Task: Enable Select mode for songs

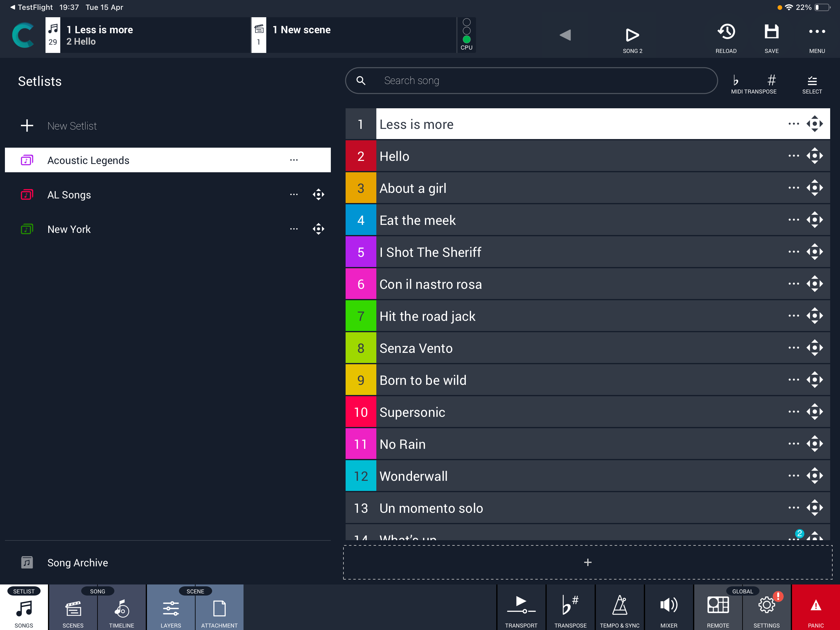Action: coord(812,84)
